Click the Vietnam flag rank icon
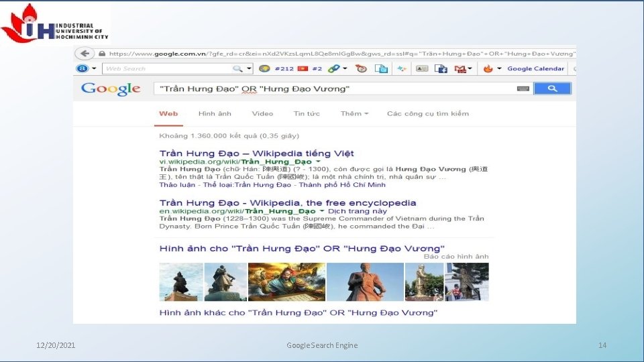 (303, 68)
